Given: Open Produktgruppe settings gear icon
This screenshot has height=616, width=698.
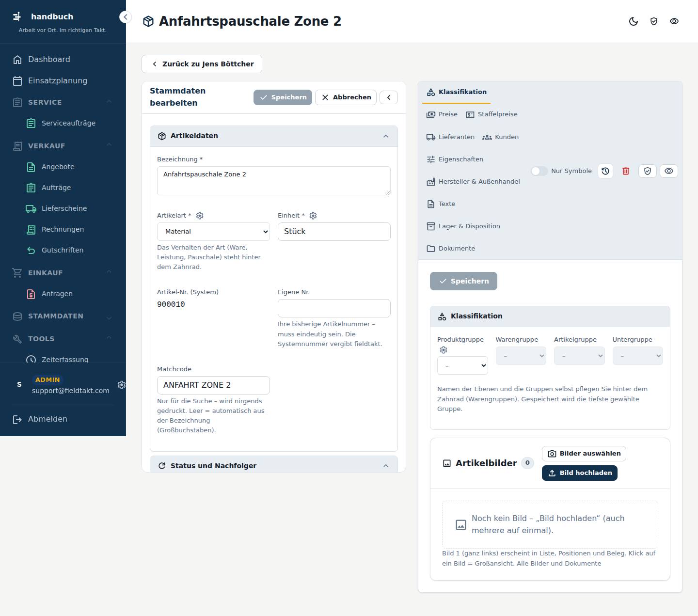Looking at the screenshot, I should click(x=444, y=350).
